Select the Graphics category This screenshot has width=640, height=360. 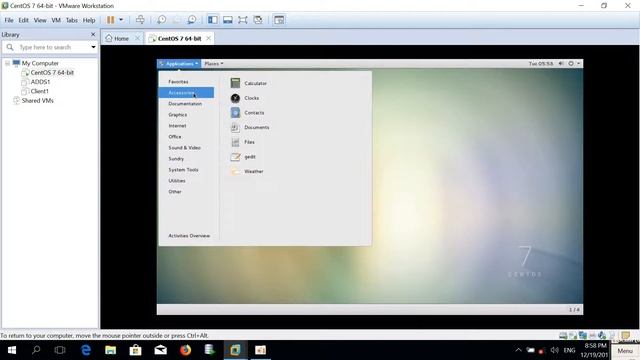[x=178, y=115]
